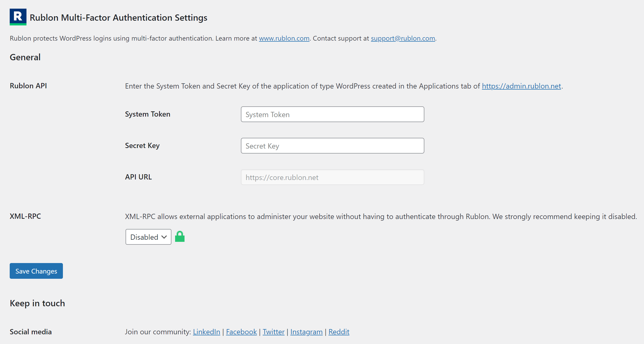The width and height of the screenshot is (644, 344).
Task: Click the Secret Key label
Action: coord(142,145)
